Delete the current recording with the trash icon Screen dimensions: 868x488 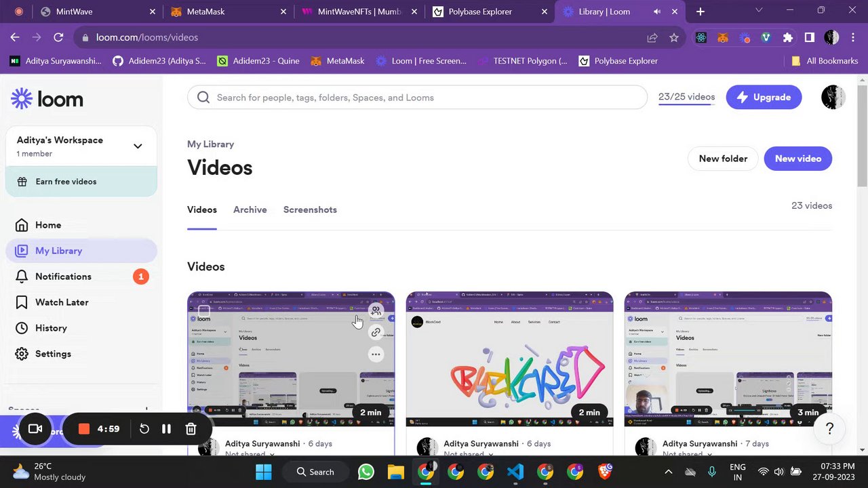pos(191,429)
